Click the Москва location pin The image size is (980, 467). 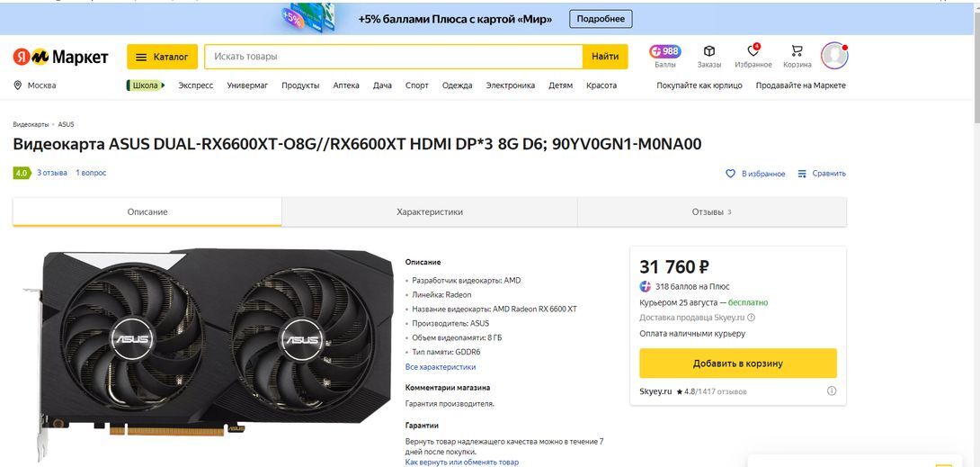18,85
